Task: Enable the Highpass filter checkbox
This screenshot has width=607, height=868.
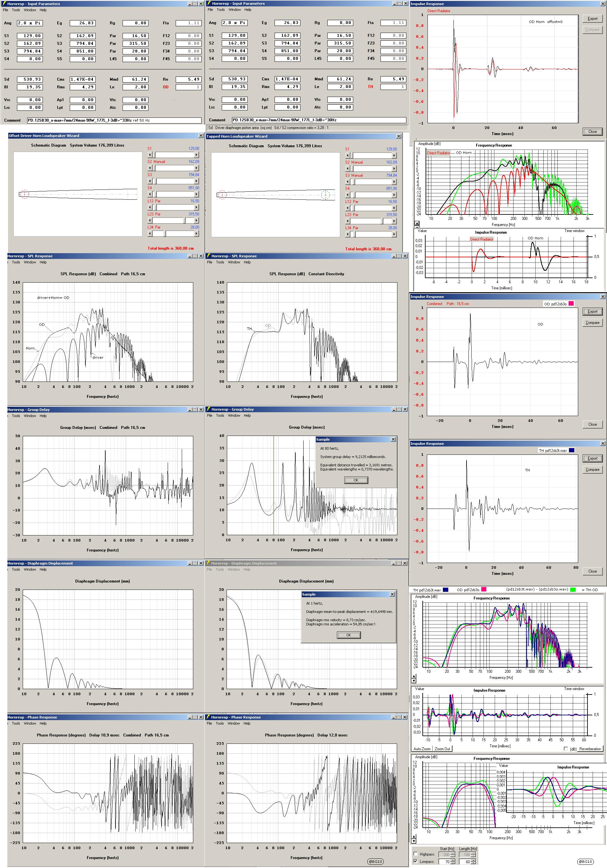Action: coord(416,854)
